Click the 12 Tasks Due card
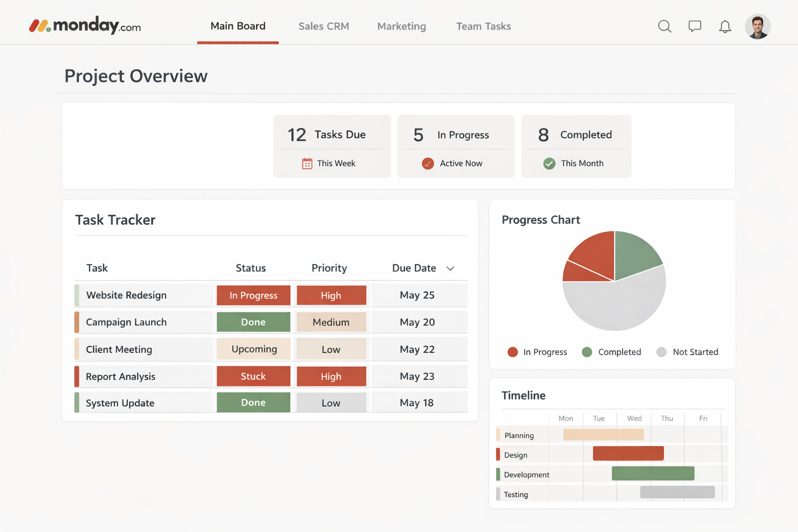 point(332,146)
